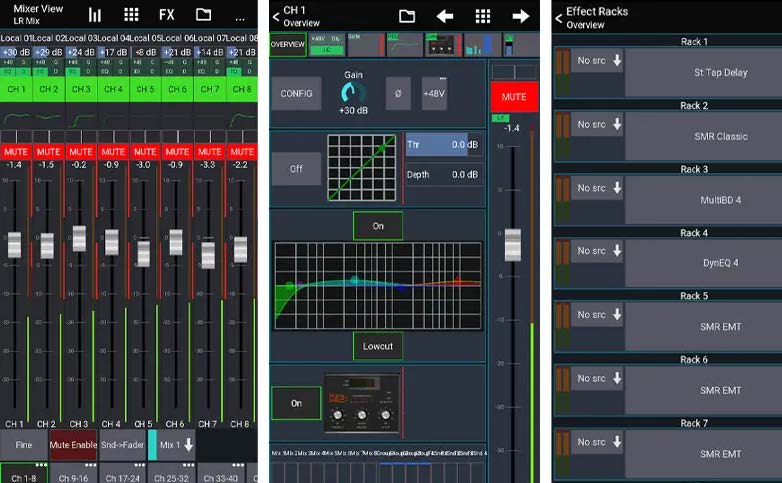Screen dimensions: 782x483
Task: Toggle the Mute Enable button
Action: pyautogui.click(x=73, y=445)
